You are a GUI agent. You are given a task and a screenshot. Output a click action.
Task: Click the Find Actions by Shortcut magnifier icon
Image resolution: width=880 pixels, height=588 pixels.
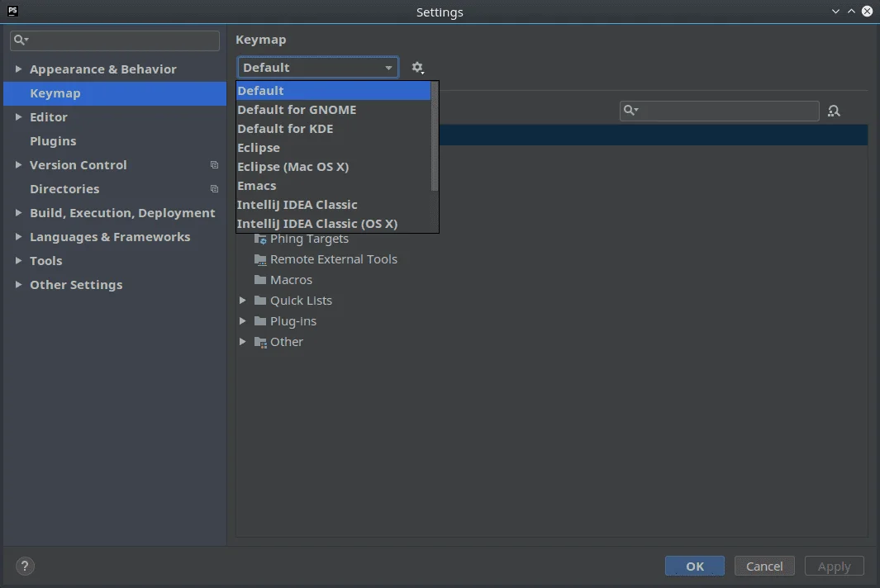coord(835,110)
